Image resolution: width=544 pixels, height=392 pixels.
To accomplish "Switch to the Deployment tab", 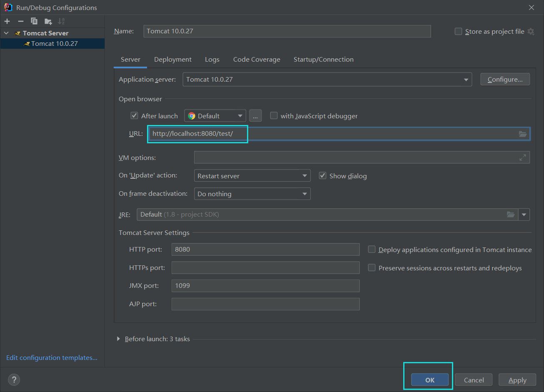I will [x=173, y=60].
